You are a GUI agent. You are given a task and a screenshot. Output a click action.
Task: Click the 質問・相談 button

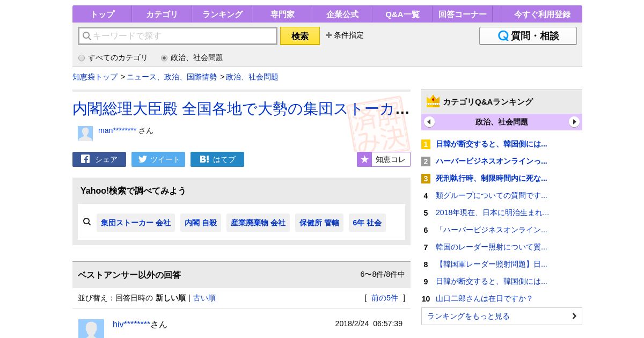pos(528,36)
